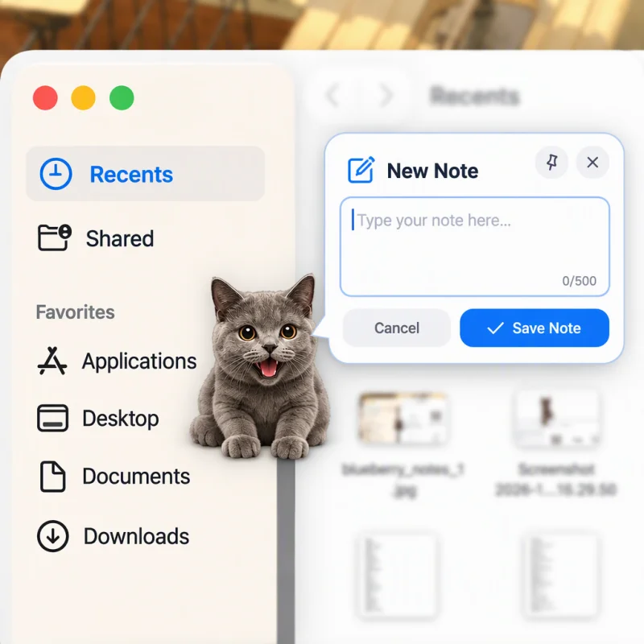This screenshot has width=644, height=644.
Task: Click the 0/500 character counter
Action: 579,281
